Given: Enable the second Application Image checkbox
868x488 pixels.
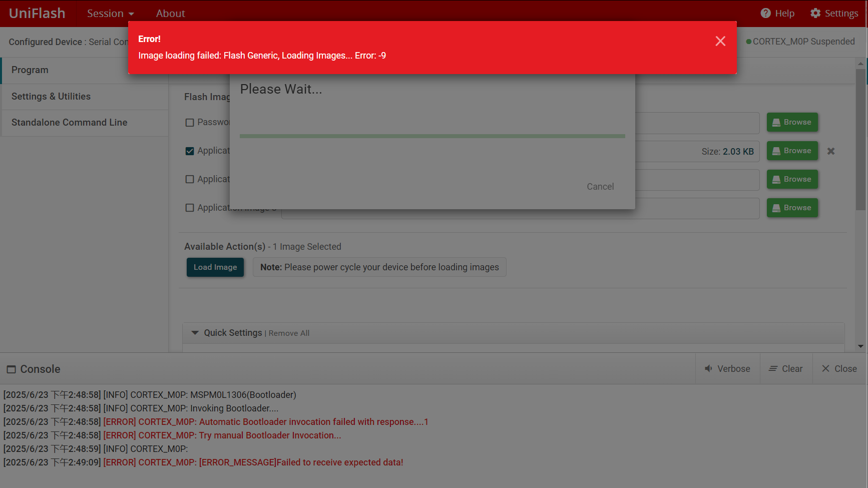Looking at the screenshot, I should click(190, 179).
